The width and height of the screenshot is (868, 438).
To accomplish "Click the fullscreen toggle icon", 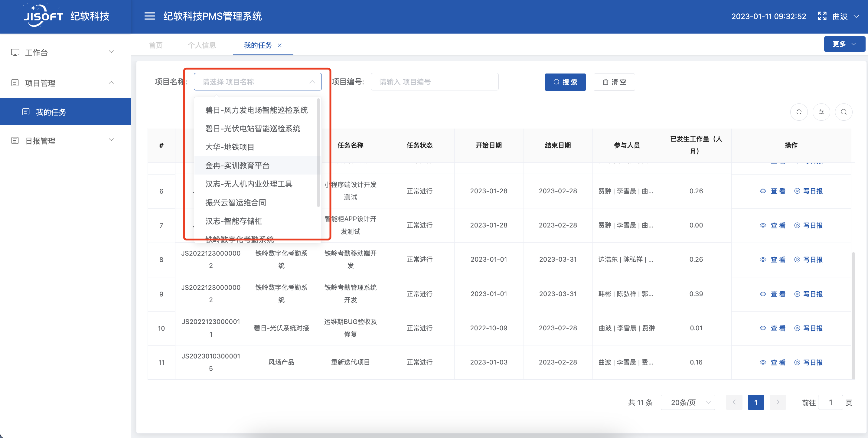I will point(822,16).
